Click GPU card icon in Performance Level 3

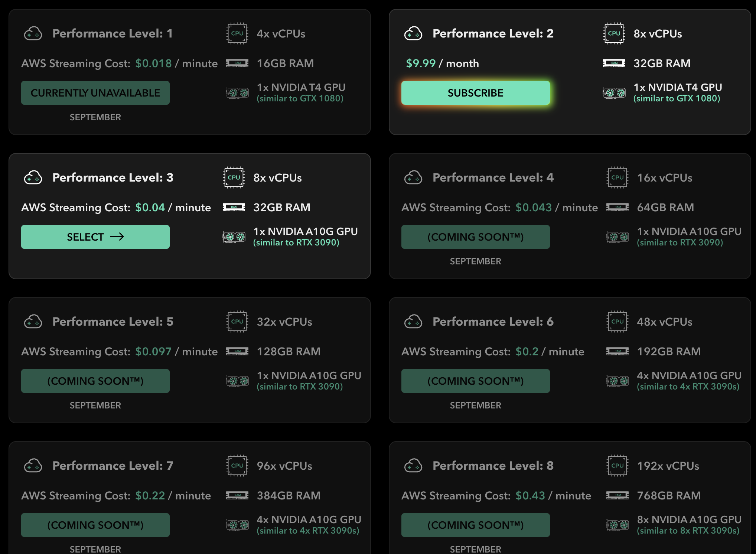234,237
